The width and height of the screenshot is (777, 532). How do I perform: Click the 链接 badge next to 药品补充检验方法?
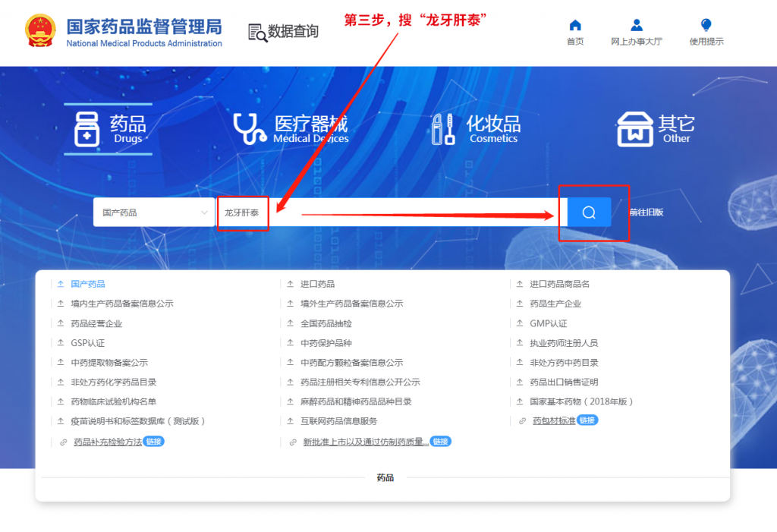(153, 441)
